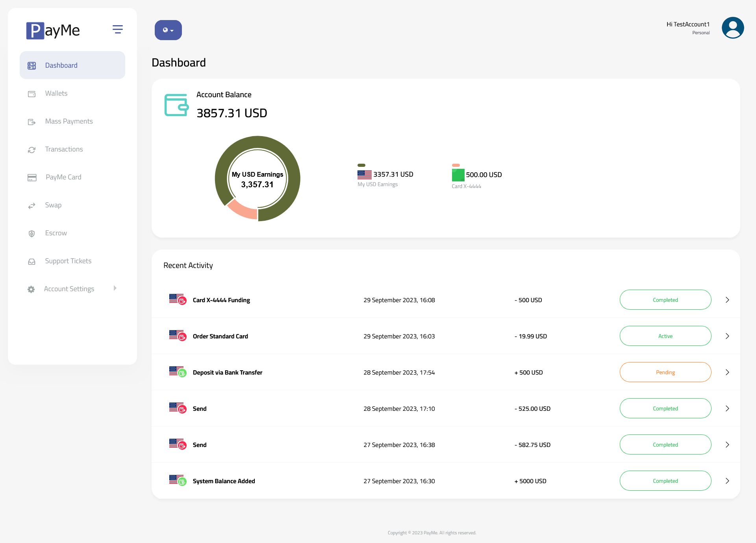Click the Escrow shield icon
This screenshot has height=543, width=756.
tap(32, 234)
